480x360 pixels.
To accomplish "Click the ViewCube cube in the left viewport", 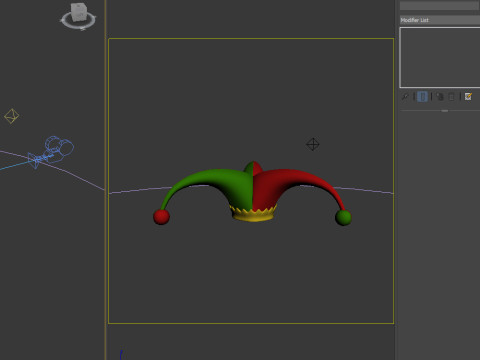I will coord(79,12).
